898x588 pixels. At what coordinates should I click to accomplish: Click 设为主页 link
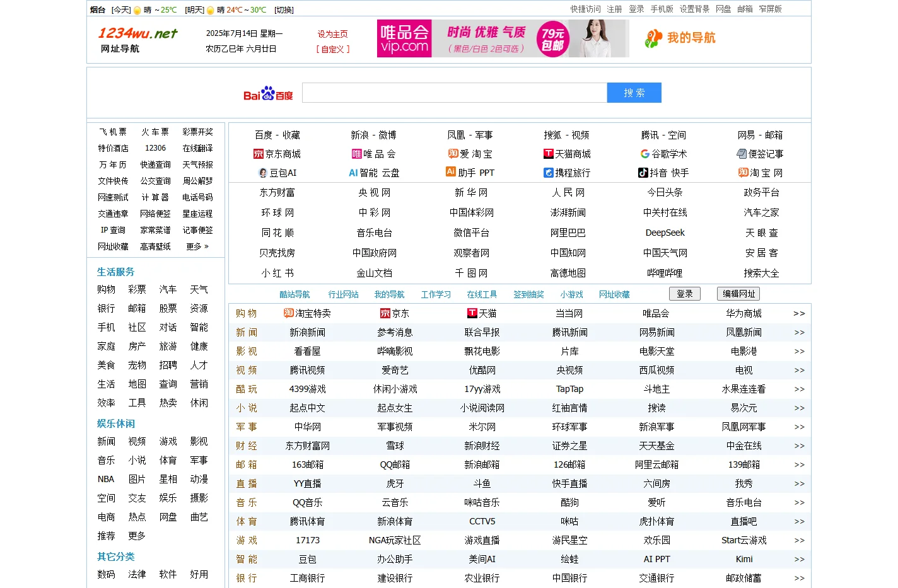pos(333,34)
